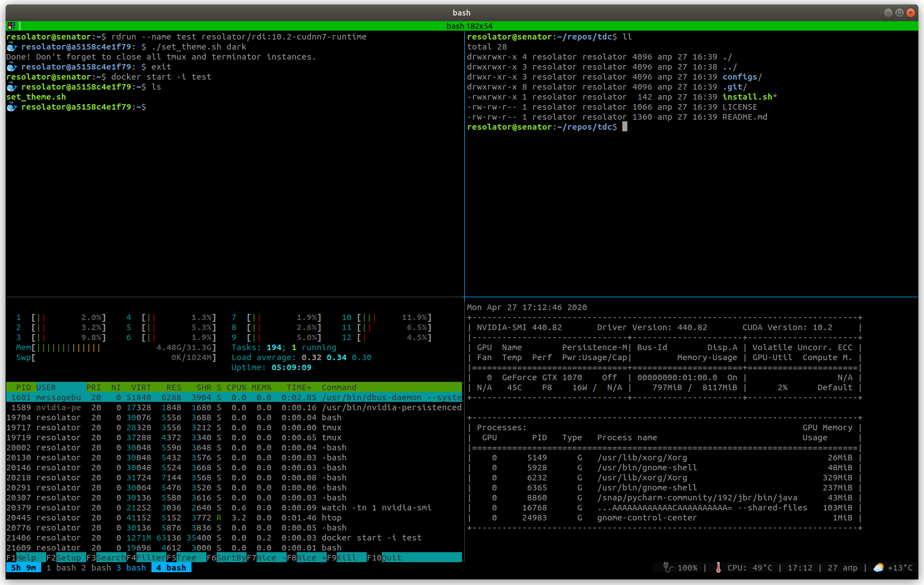Screen dimensions: 924x585
Task: Click the 'Mon Apr 27 17:12:46 2020' timestamp
Action: (x=527, y=307)
